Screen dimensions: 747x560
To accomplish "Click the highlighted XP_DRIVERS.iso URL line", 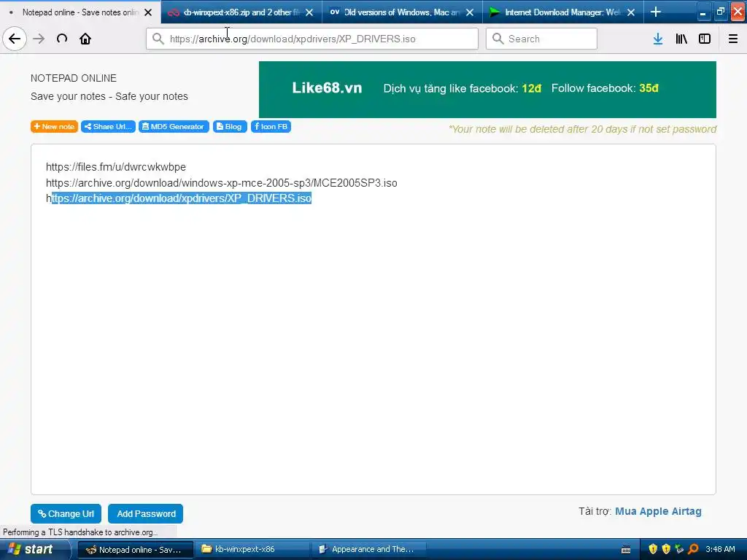I will (179, 198).
